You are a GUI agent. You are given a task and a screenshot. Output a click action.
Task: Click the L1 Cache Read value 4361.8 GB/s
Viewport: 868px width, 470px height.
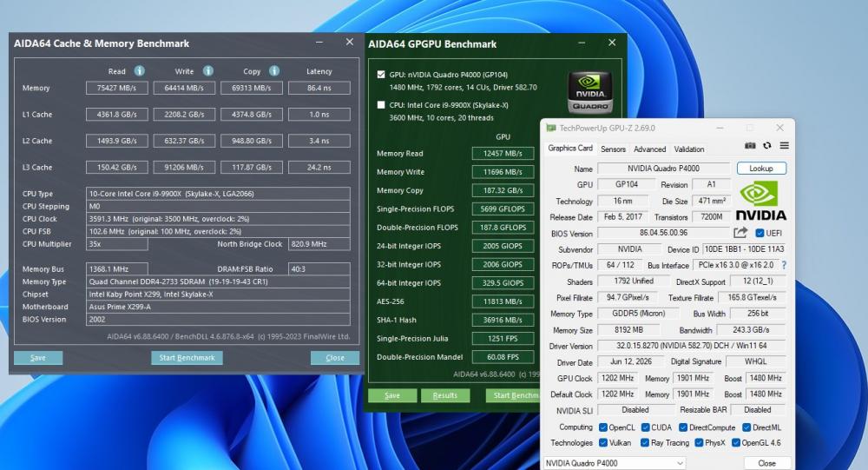click(x=117, y=115)
